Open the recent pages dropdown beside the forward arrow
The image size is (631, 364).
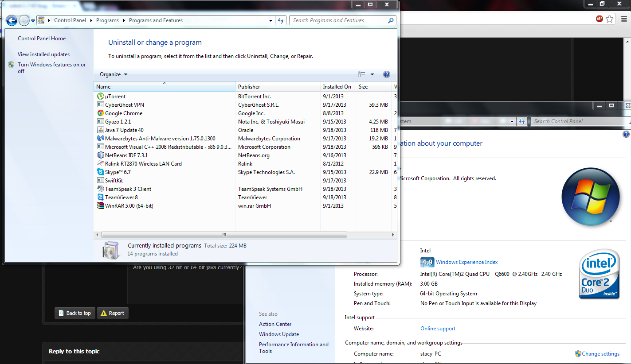coord(33,20)
